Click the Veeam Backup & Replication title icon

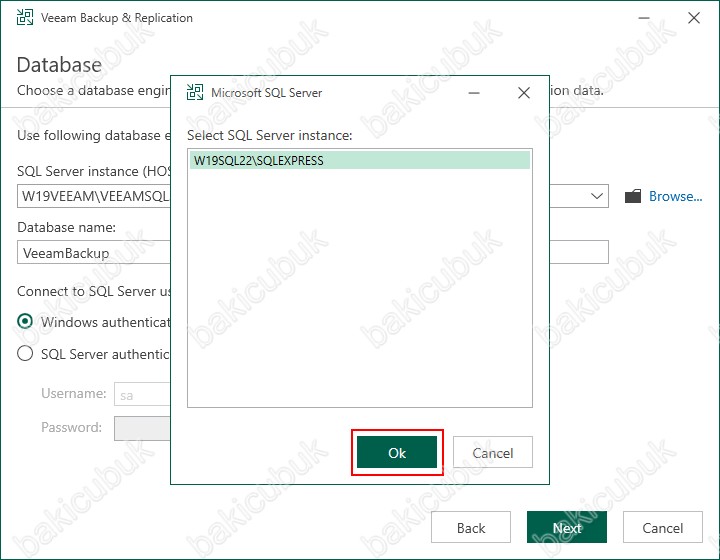(25, 17)
